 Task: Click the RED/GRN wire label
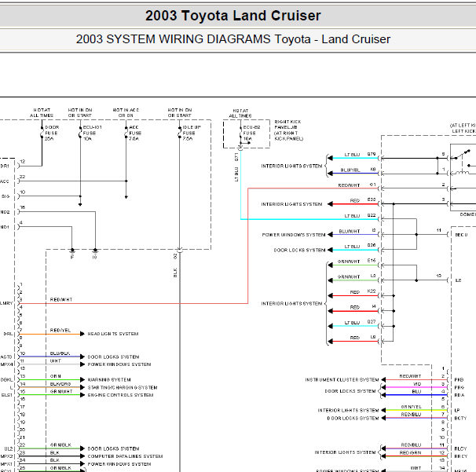411,452
